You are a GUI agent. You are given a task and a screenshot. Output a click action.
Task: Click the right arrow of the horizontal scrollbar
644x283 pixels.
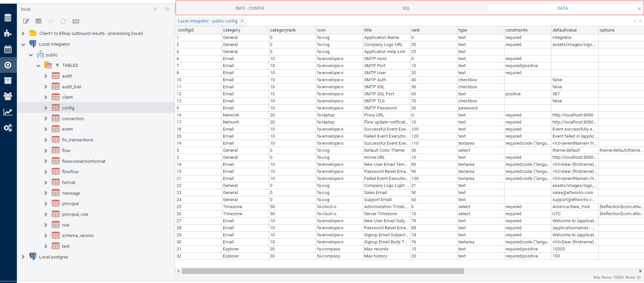[640, 271]
